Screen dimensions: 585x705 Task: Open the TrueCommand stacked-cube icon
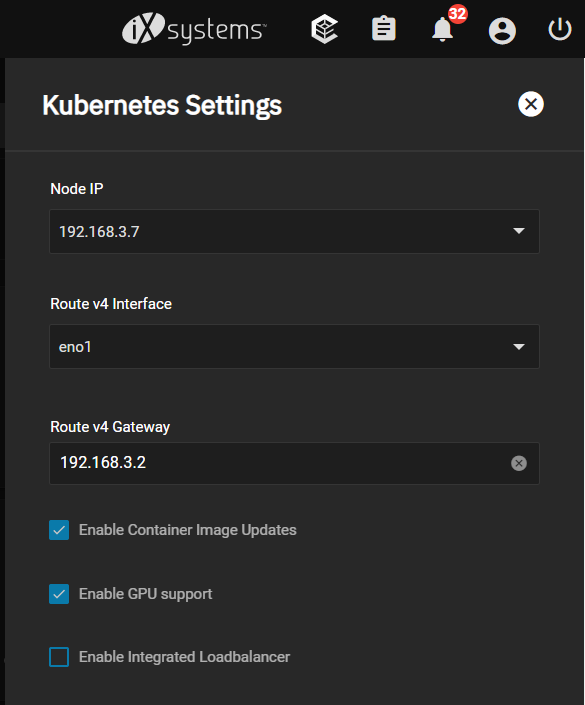click(x=324, y=29)
